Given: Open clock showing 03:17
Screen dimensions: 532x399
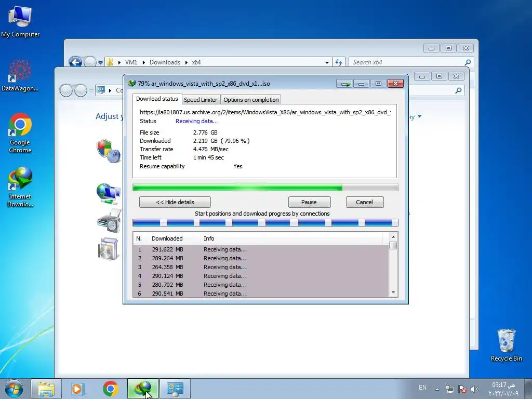Looking at the screenshot, I should click(503, 389).
